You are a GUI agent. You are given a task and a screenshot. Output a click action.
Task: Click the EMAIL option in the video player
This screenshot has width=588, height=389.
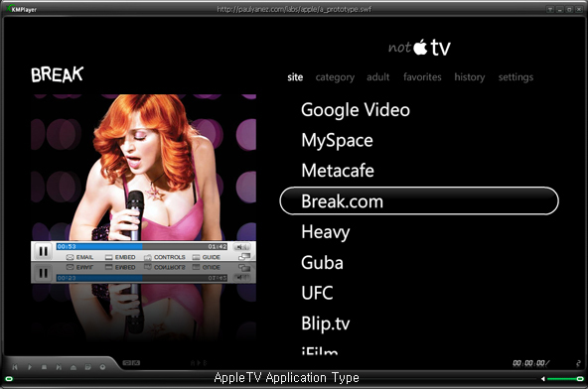(79, 257)
